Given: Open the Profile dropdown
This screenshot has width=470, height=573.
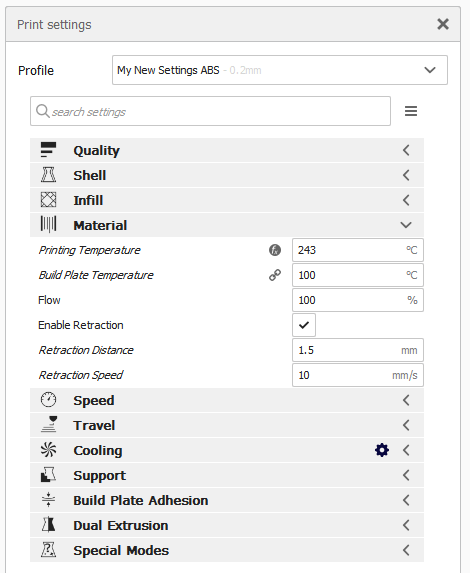Looking at the screenshot, I should click(x=280, y=70).
